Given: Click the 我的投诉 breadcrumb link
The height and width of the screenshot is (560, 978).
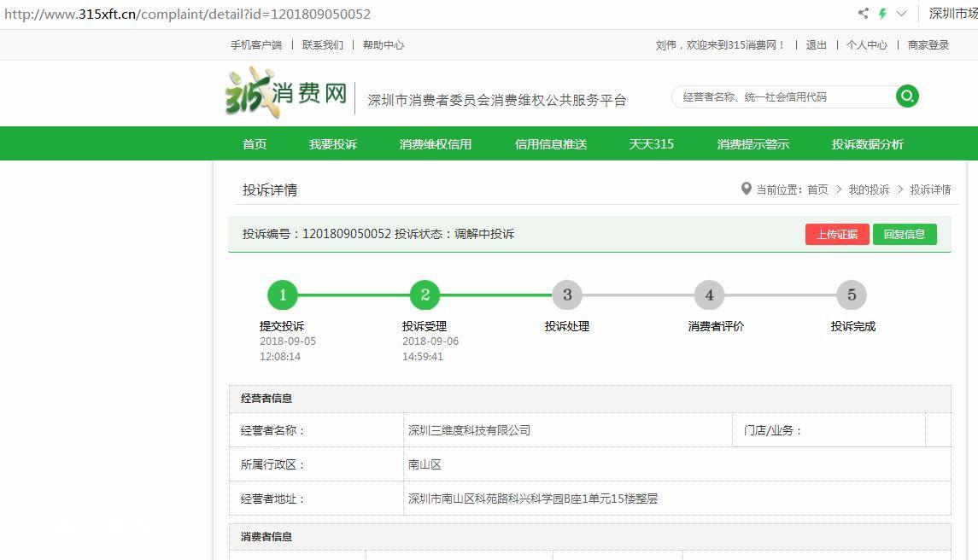Looking at the screenshot, I should click(869, 190).
